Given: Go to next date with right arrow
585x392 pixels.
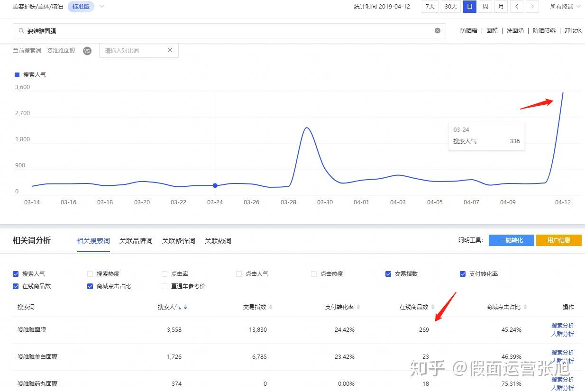Looking at the screenshot, I should 532,7.
